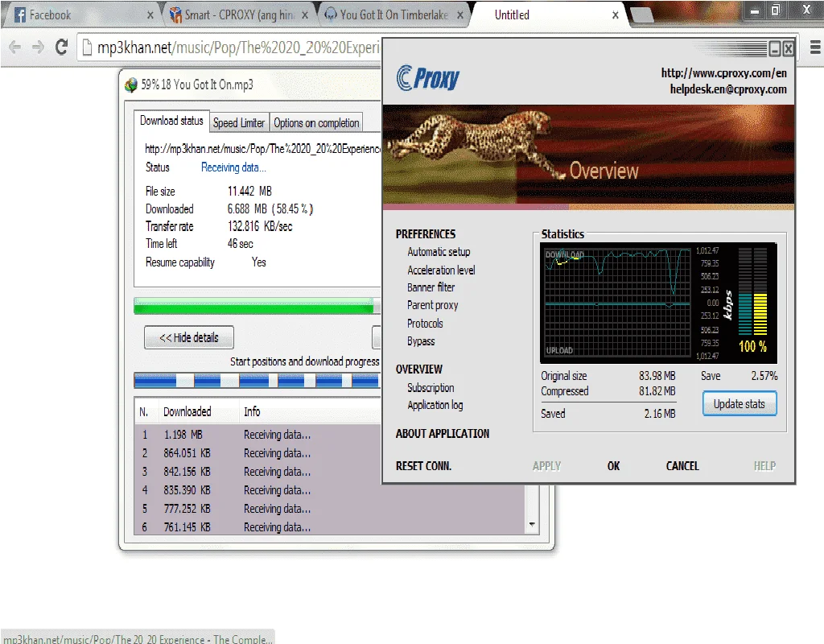Viewport: 824px width, 644px height.
Task: Click HELP in CProxy window
Action: (x=764, y=466)
